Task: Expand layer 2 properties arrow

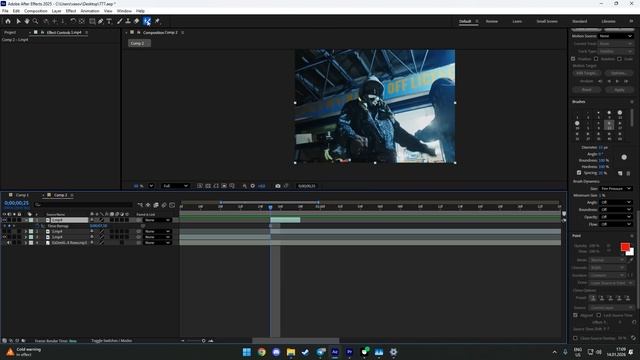Action: [x=26, y=231]
